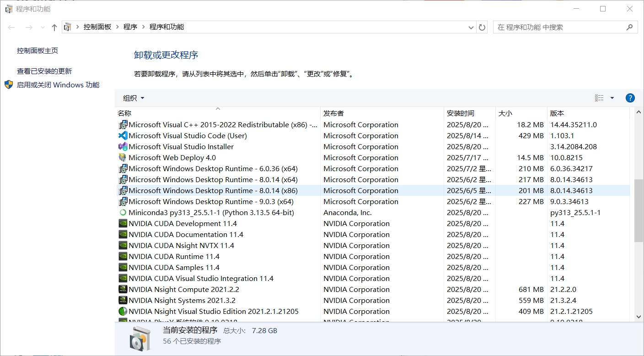Viewport: 644px width, 356px height.
Task: Click the 429 MB size cell
Action: point(531,135)
